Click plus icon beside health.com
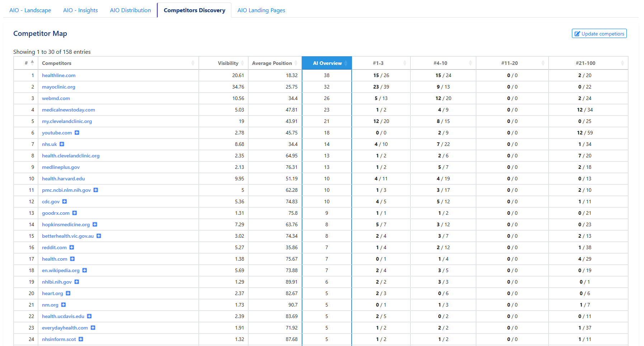This screenshot has height=346, width=644. 72,259
